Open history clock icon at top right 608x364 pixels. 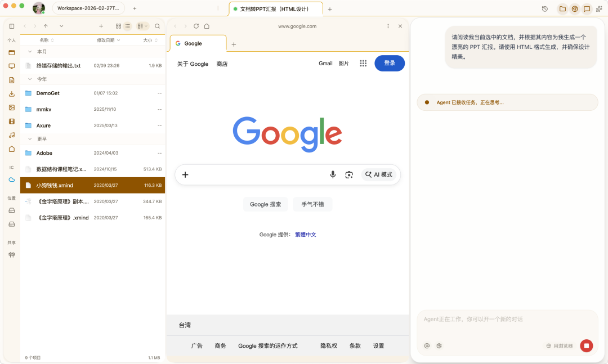pos(545,8)
